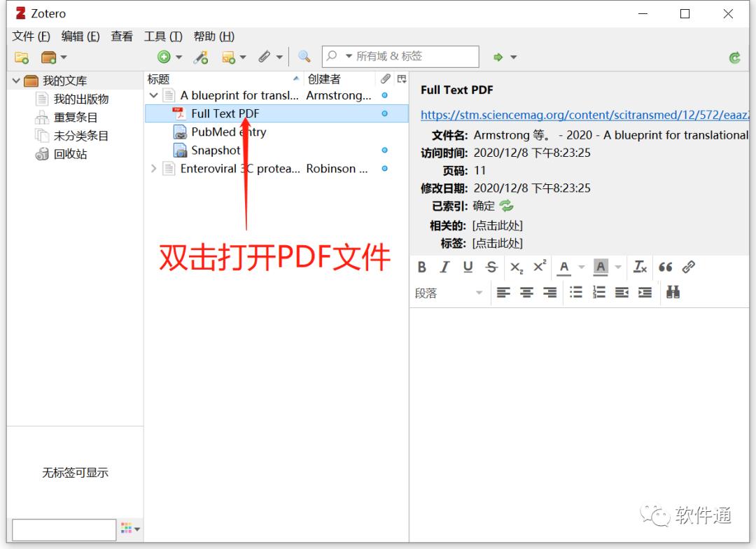Insert bulleted list
The image size is (756, 549).
575,292
